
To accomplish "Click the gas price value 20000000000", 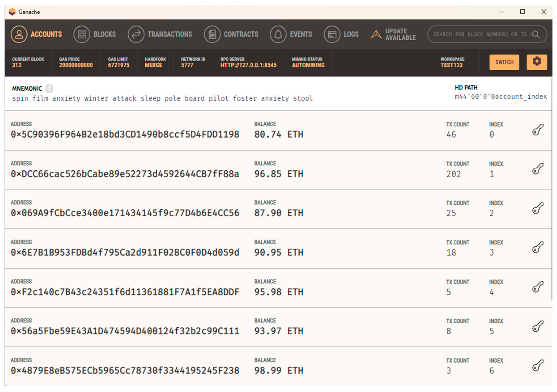I will click(x=76, y=65).
